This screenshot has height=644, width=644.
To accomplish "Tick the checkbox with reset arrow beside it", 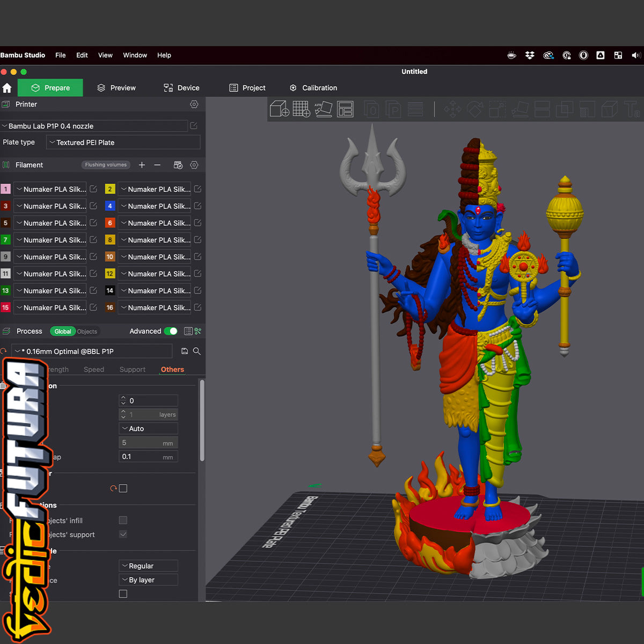I will click(x=123, y=488).
